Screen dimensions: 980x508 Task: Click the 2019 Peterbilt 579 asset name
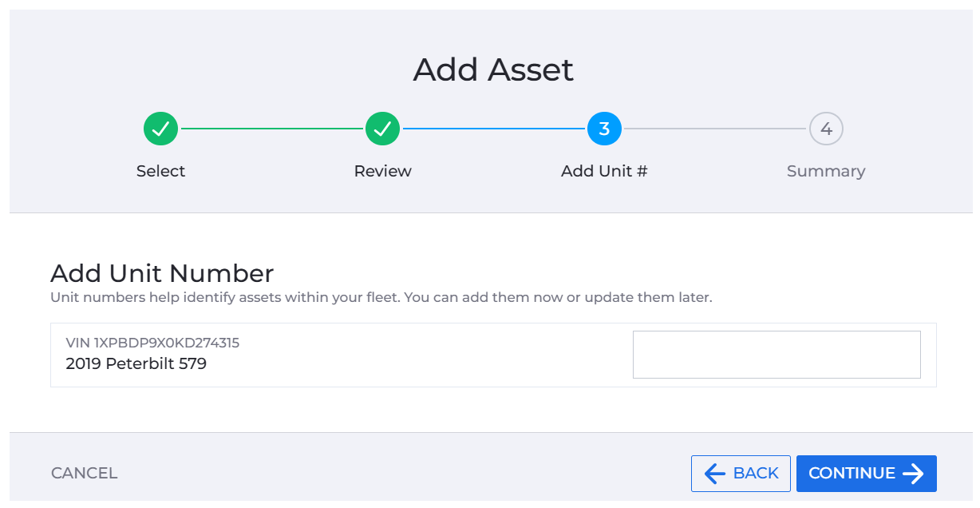[x=136, y=364]
